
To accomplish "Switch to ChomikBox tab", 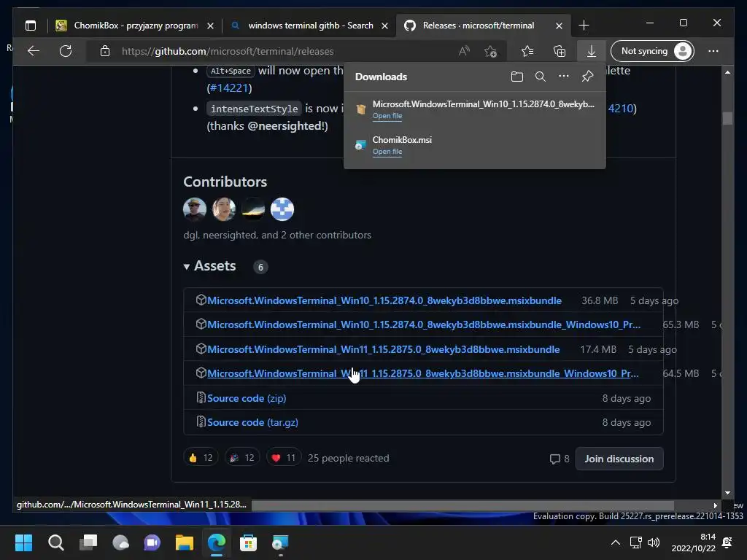I will (x=135, y=26).
